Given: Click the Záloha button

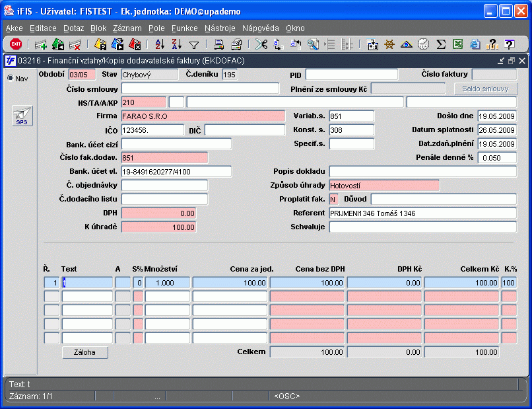Looking at the screenshot, I should coord(85,352).
